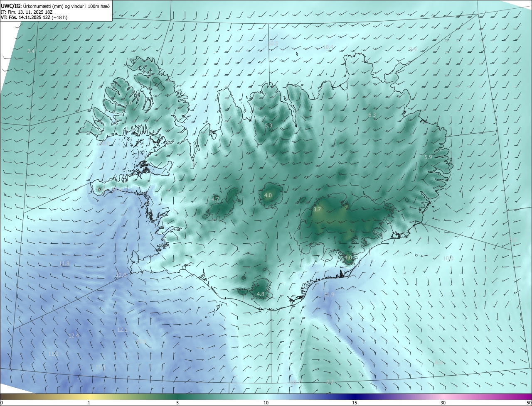Click the colour scale tick labelled 10
The image size is (532, 406).
(266, 403)
